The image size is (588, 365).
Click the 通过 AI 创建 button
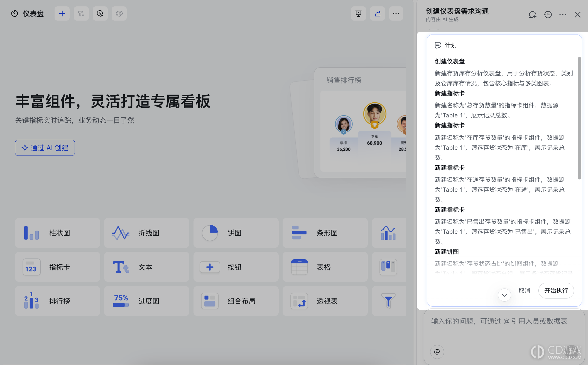[45, 148]
